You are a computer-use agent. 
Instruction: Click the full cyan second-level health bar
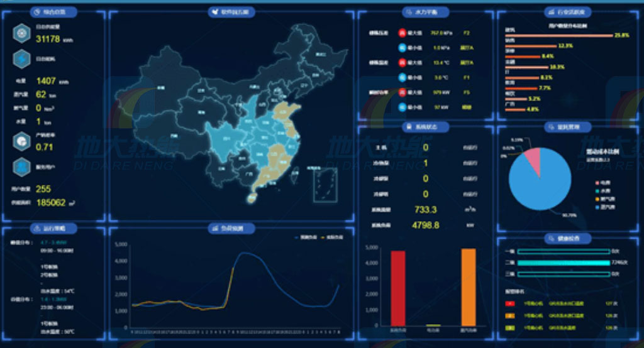coord(561,262)
